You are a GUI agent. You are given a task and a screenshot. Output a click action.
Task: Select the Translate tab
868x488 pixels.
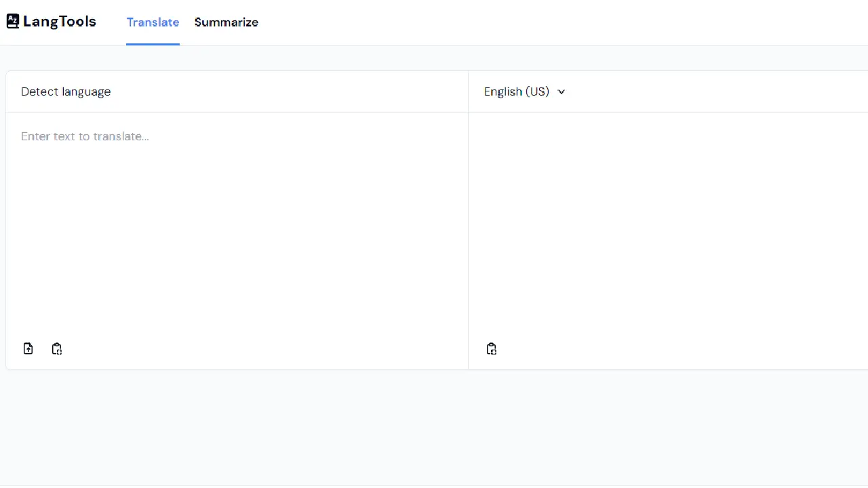click(x=153, y=22)
